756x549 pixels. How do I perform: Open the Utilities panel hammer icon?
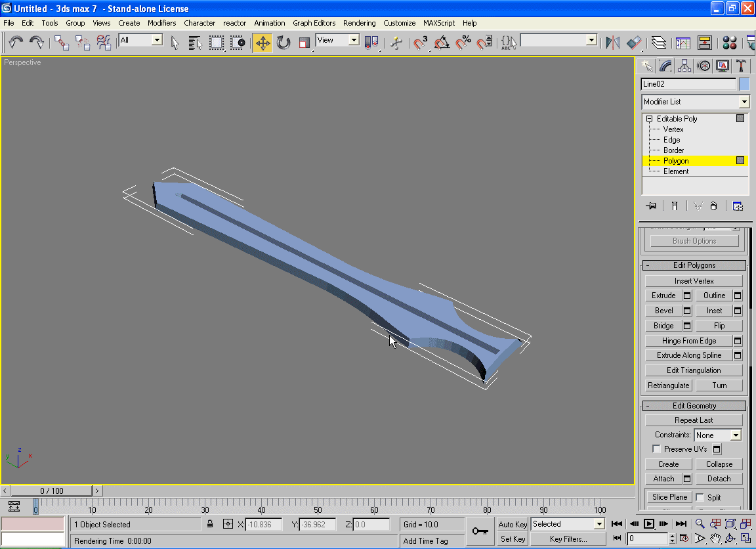coord(741,66)
